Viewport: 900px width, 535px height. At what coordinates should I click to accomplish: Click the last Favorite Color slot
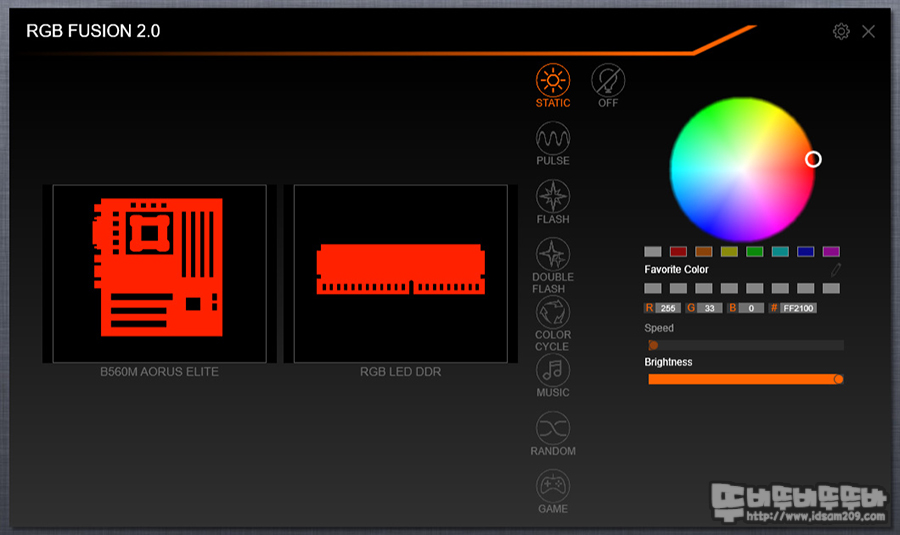(x=831, y=288)
